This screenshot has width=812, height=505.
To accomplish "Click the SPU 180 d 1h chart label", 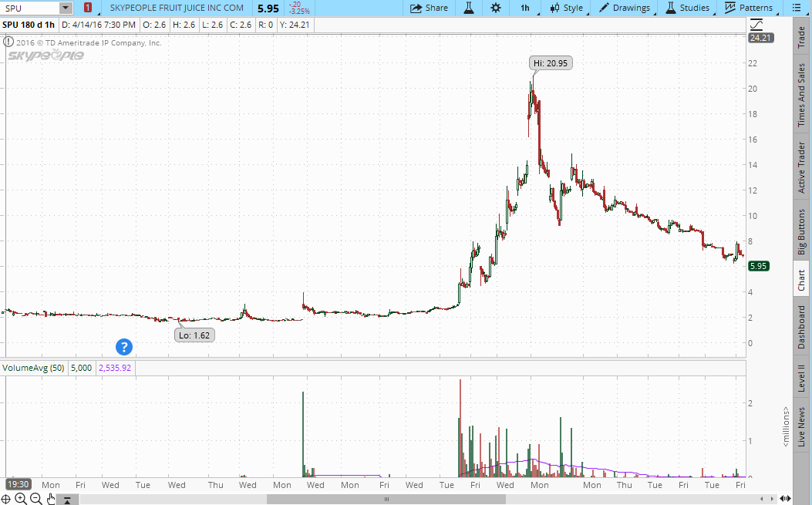I will pos(29,25).
